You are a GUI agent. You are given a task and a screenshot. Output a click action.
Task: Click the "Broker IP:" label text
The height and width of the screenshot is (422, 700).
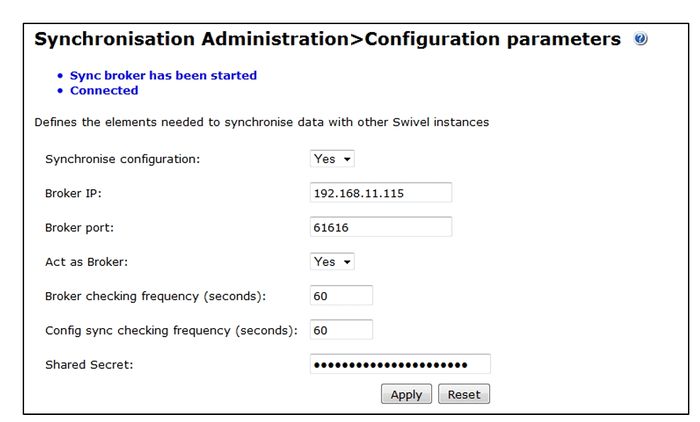click(74, 194)
